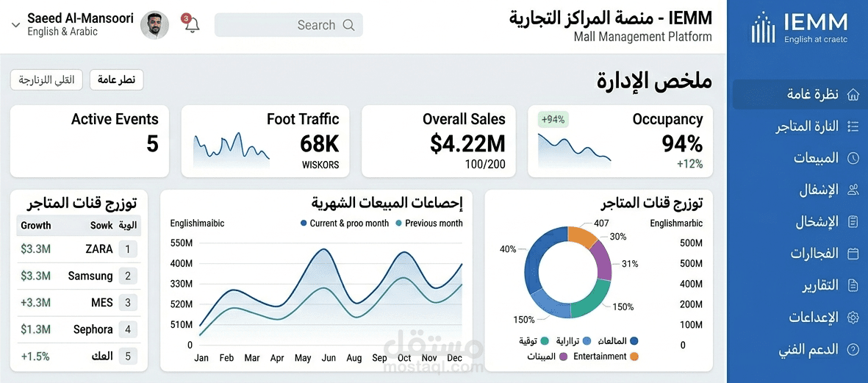Click the إحصاعات المبيعات الشهرية chart title
This screenshot has height=383, width=868.
387,203
